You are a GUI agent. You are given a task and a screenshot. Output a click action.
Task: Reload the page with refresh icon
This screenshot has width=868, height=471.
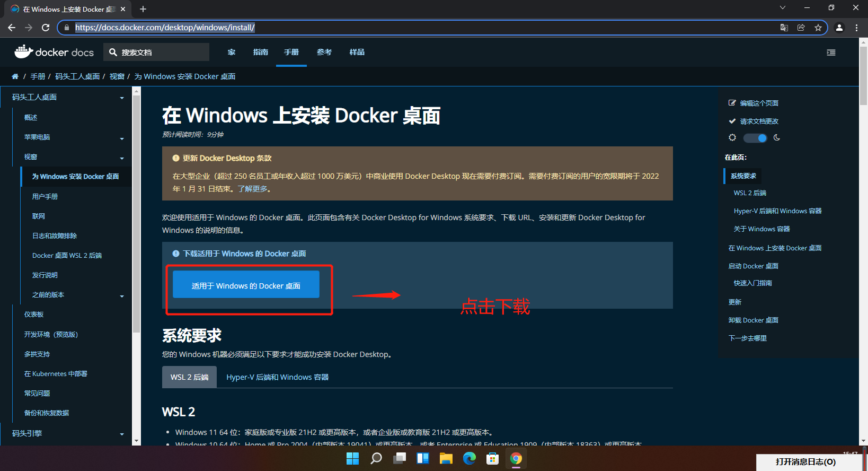(x=46, y=28)
